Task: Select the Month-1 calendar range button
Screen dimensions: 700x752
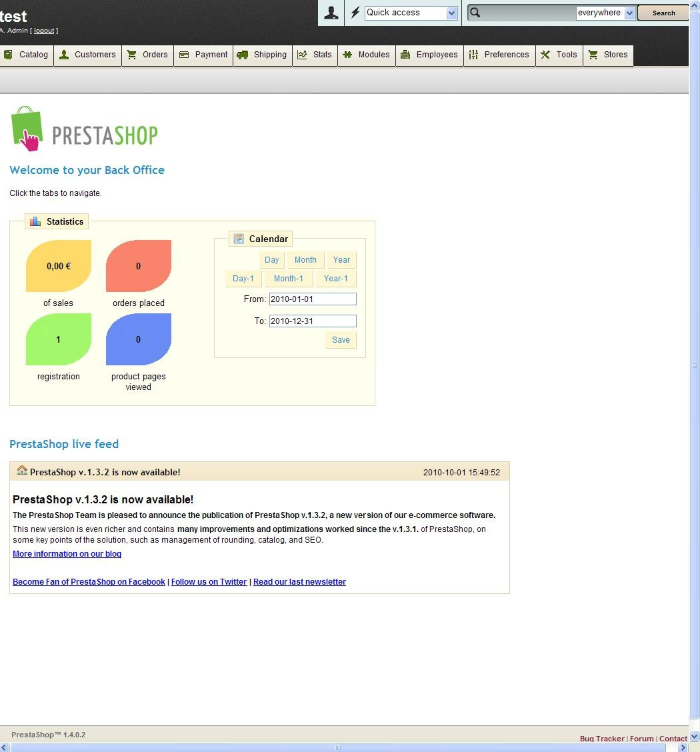Action: (x=288, y=279)
